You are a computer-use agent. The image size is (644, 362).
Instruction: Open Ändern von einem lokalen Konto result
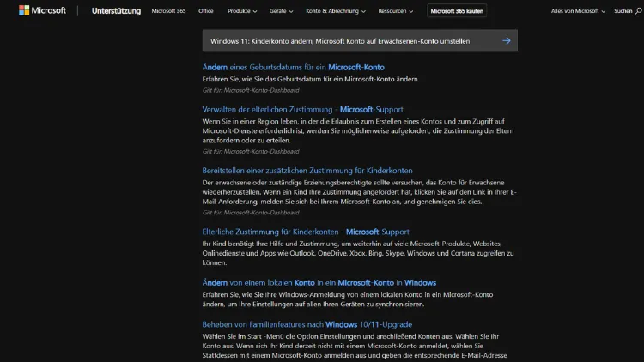(x=319, y=283)
